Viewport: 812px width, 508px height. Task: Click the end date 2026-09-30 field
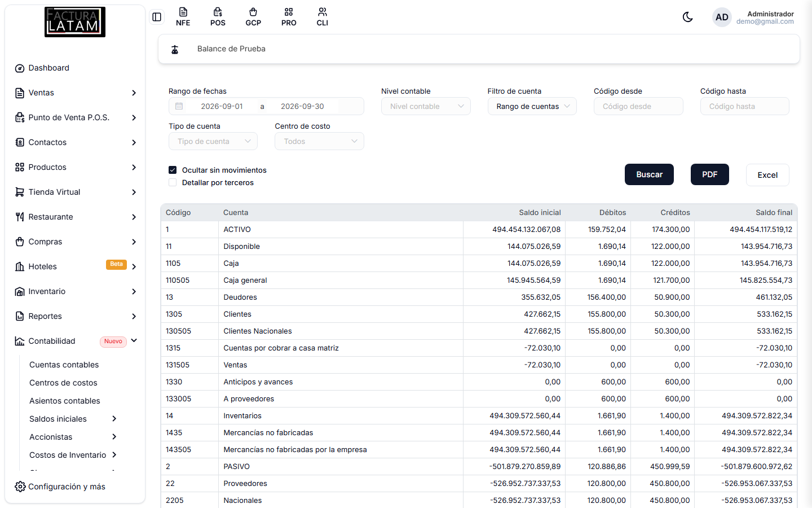[x=302, y=106]
